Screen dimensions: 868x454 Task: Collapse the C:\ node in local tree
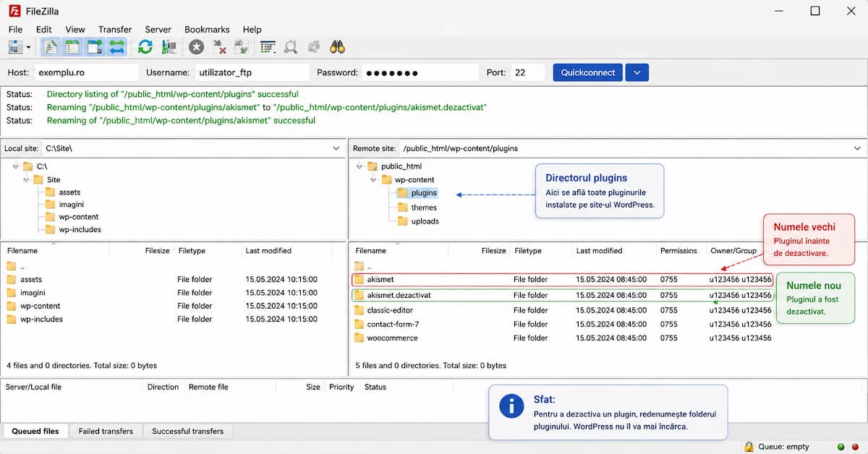pos(15,167)
